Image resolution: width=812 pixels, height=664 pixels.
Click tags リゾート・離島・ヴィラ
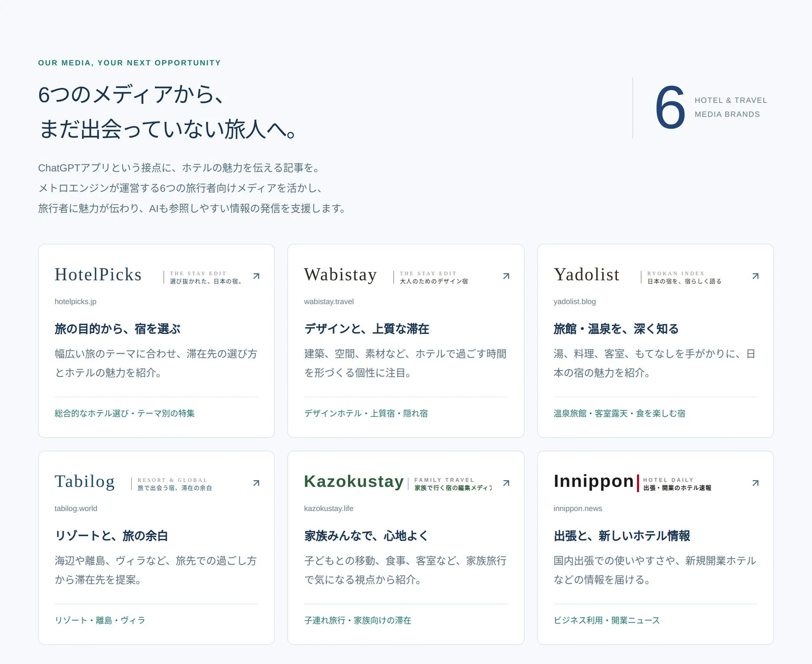tap(100, 621)
